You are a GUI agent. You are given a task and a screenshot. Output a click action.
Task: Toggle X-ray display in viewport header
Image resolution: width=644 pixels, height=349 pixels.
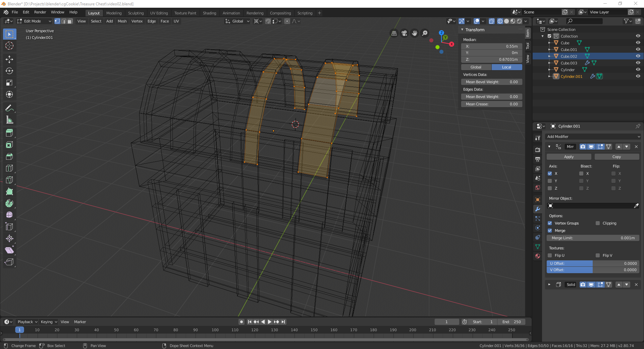coord(491,21)
